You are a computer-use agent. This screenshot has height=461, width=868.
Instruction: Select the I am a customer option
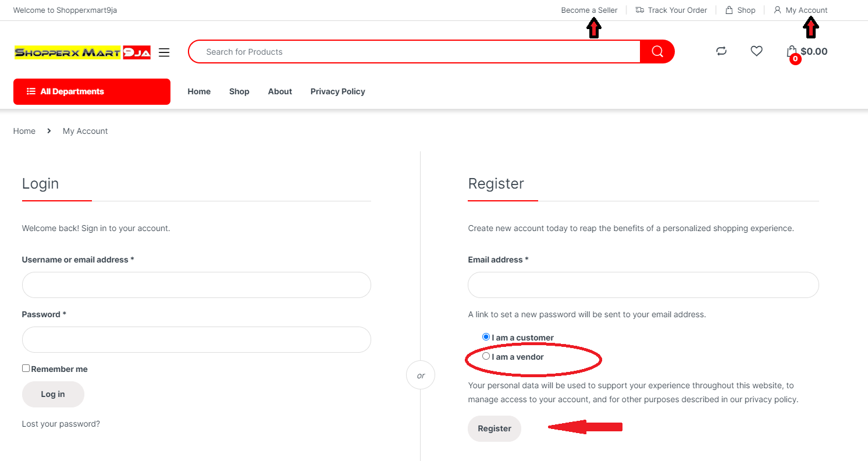486,337
